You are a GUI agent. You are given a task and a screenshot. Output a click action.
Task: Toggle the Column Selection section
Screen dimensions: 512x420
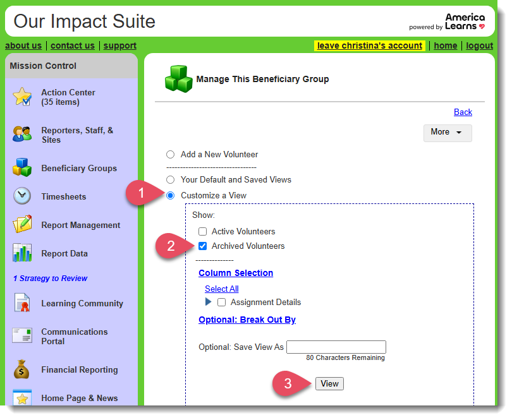(236, 273)
